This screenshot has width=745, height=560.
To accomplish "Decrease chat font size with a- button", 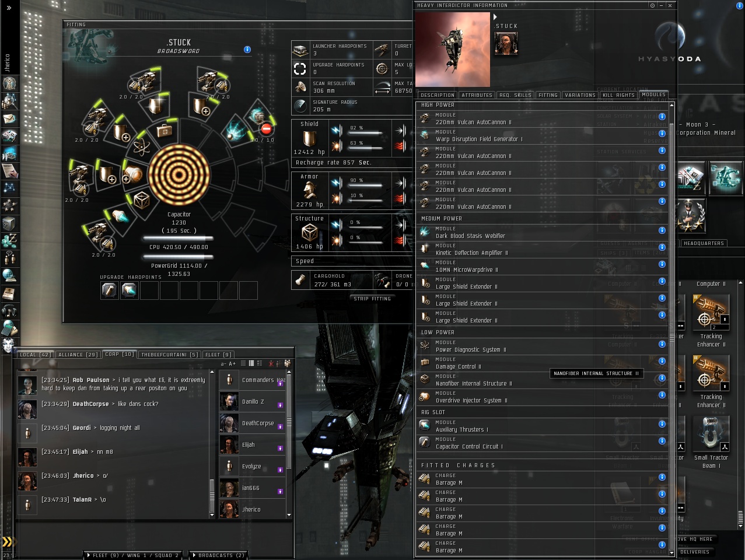I will pos(223,364).
